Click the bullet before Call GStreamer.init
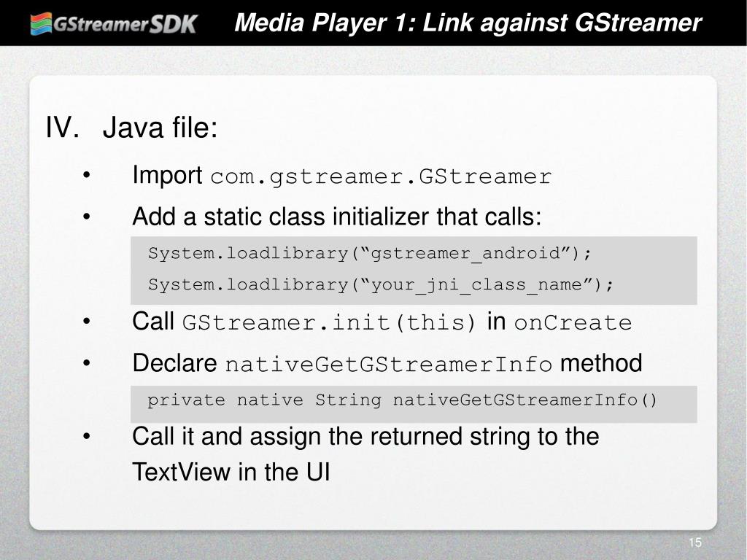 coord(86,322)
